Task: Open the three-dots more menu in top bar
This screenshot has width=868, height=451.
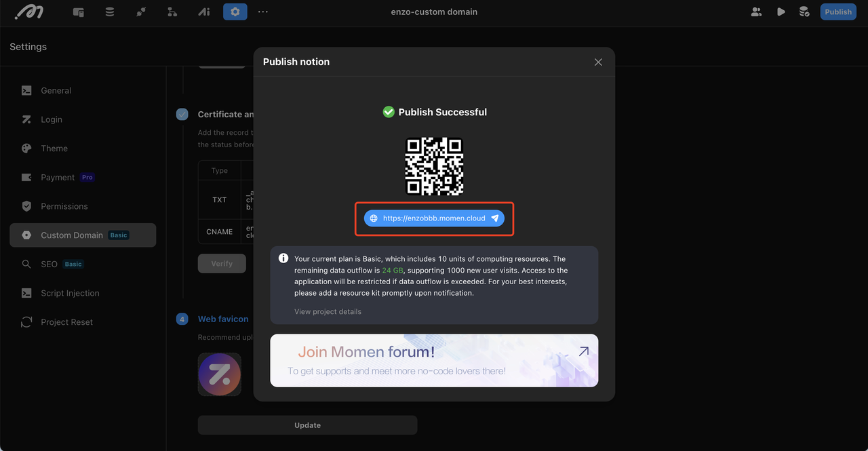Action: (263, 12)
